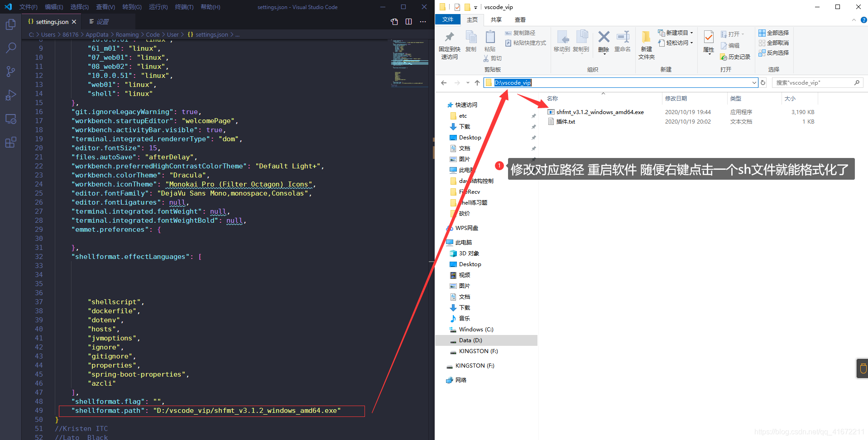Image resolution: width=868 pixels, height=440 pixels.
Task: Click the Explorer back arrow
Action: coord(444,82)
